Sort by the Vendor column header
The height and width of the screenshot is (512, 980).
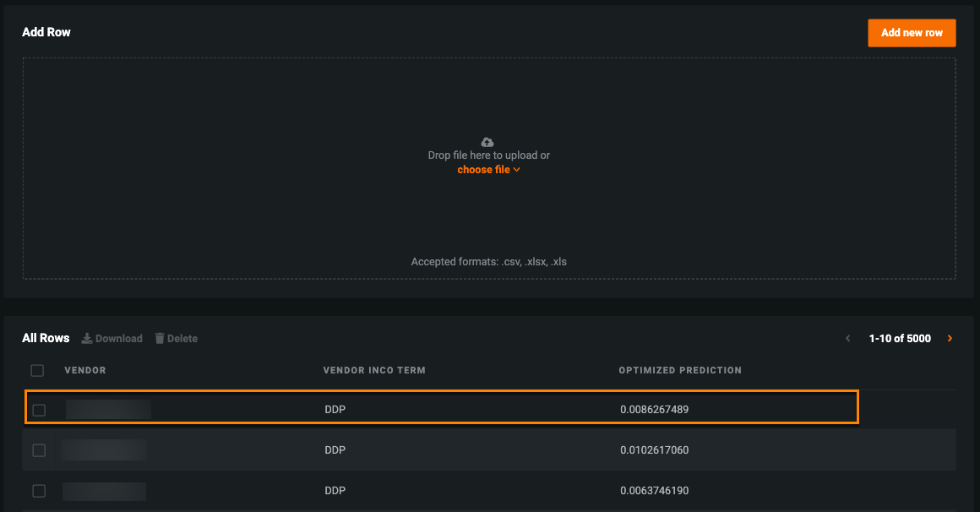[x=85, y=370]
